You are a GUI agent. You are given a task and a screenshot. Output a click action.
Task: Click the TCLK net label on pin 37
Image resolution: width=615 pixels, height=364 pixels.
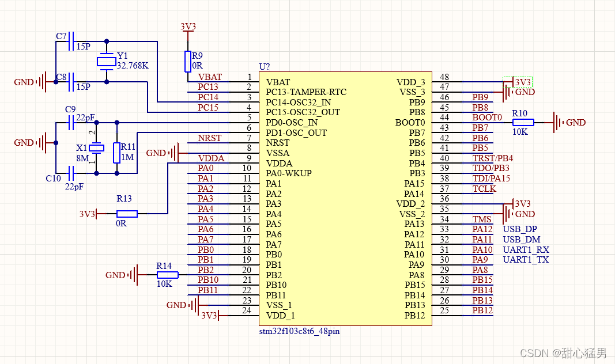[484, 189]
